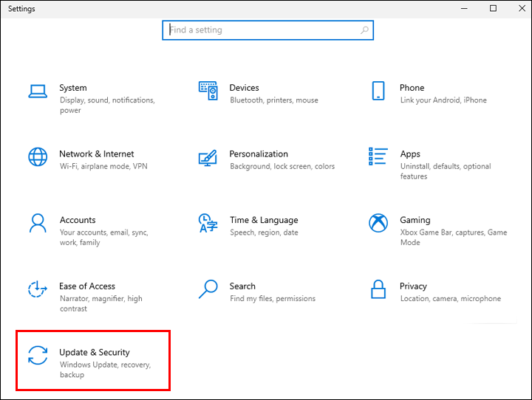Select the Accounts person icon
532x400 pixels.
pyautogui.click(x=38, y=223)
